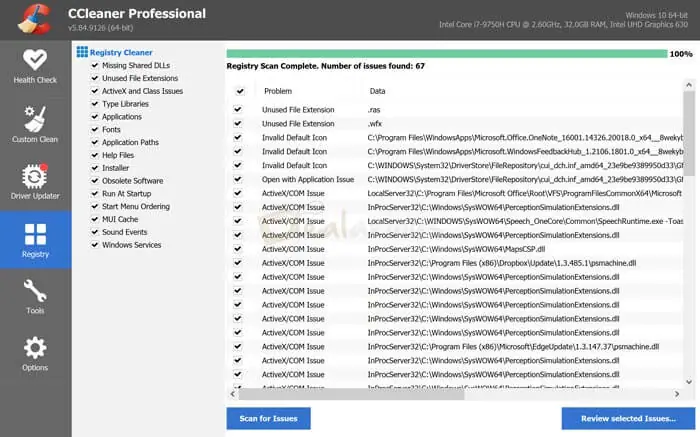The image size is (700, 437).
Task: Click the CCleaner logo icon
Action: 34,19
